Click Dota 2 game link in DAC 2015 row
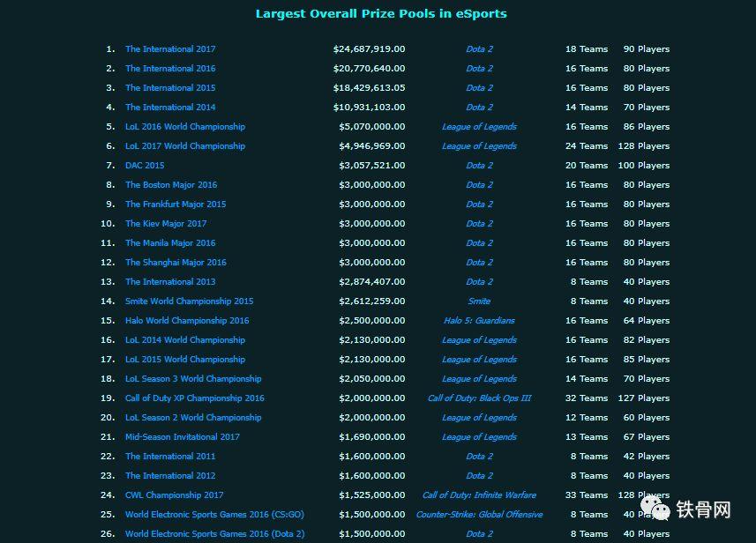 (479, 165)
